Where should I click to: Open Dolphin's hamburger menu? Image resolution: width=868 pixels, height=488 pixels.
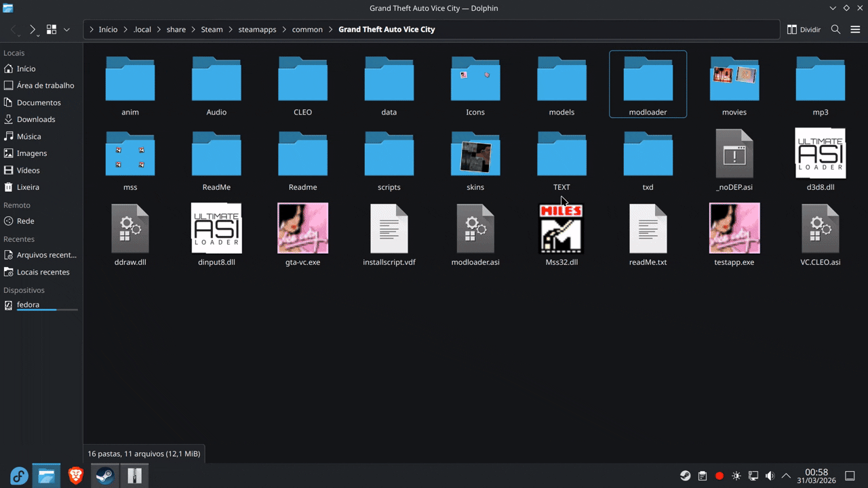pyautogui.click(x=855, y=29)
